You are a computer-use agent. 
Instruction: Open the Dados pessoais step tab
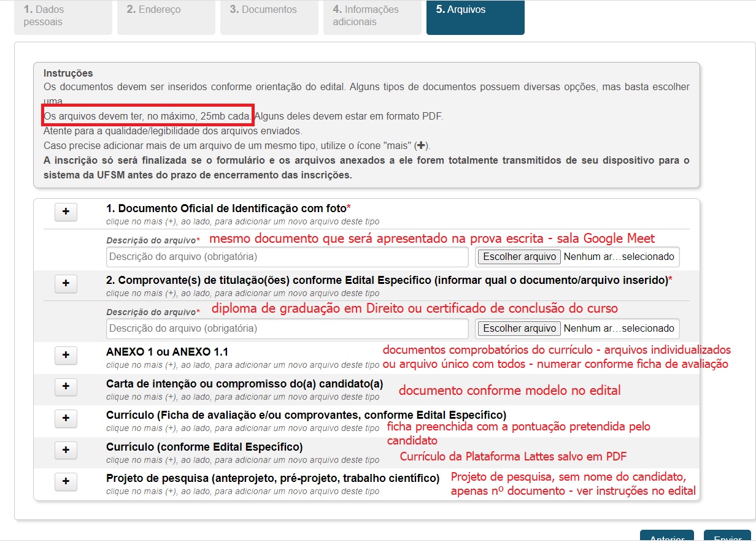[x=63, y=17]
